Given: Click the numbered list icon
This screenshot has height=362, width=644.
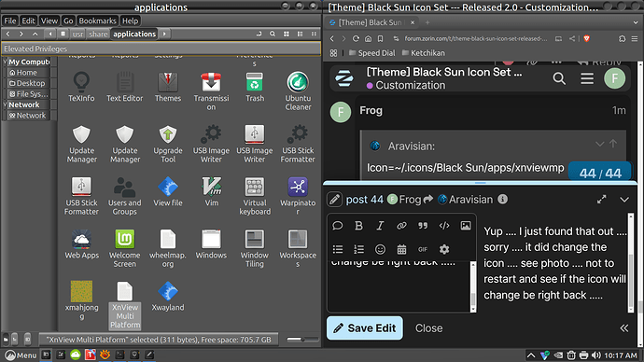Looking at the screenshot, I should pos(358,249).
